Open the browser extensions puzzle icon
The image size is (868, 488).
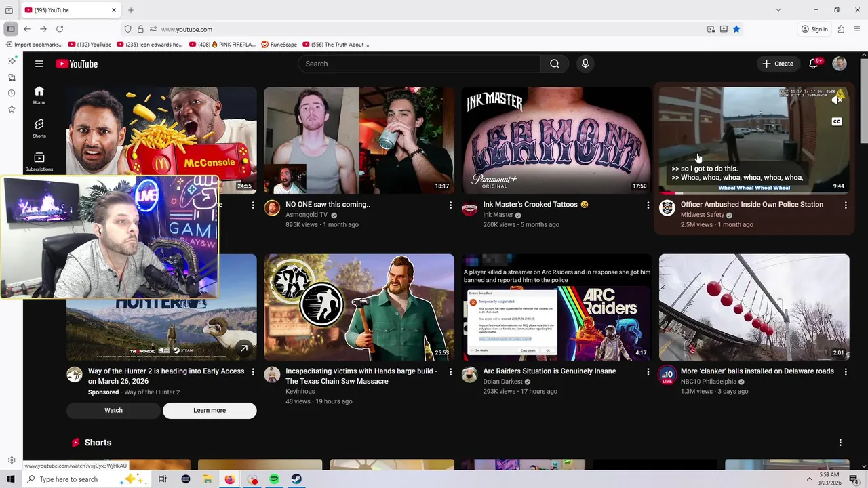(x=841, y=29)
